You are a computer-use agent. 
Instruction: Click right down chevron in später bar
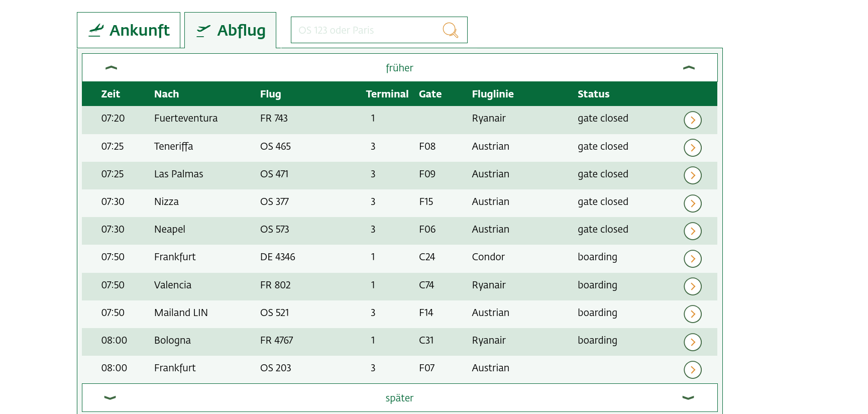[688, 398]
